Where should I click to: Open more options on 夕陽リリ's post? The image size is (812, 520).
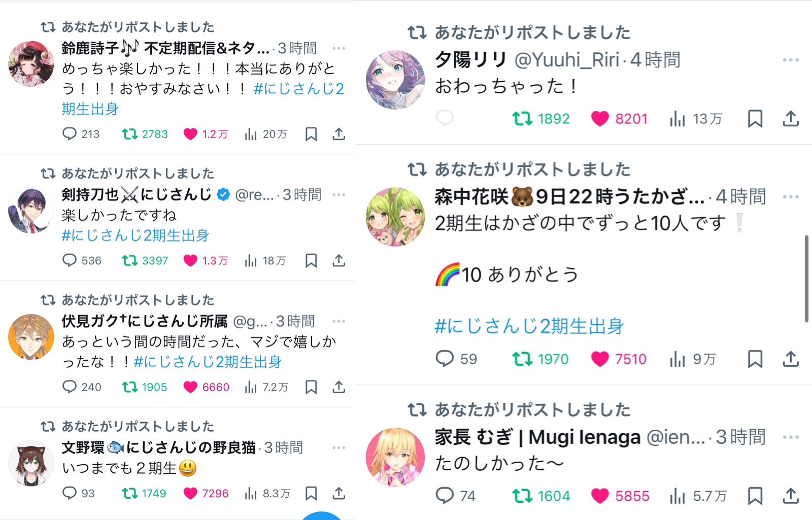pyautogui.click(x=791, y=60)
